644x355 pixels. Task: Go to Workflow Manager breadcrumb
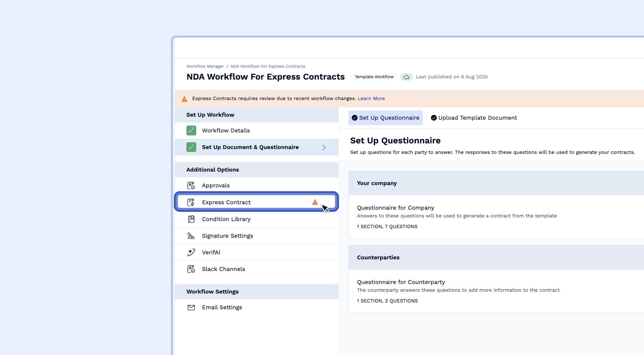[205, 66]
